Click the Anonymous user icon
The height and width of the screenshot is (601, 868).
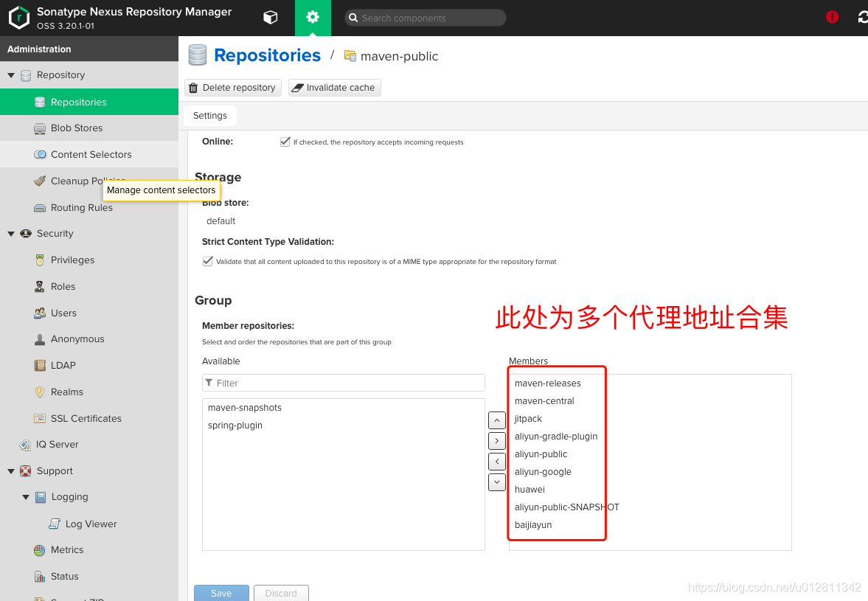coord(40,339)
